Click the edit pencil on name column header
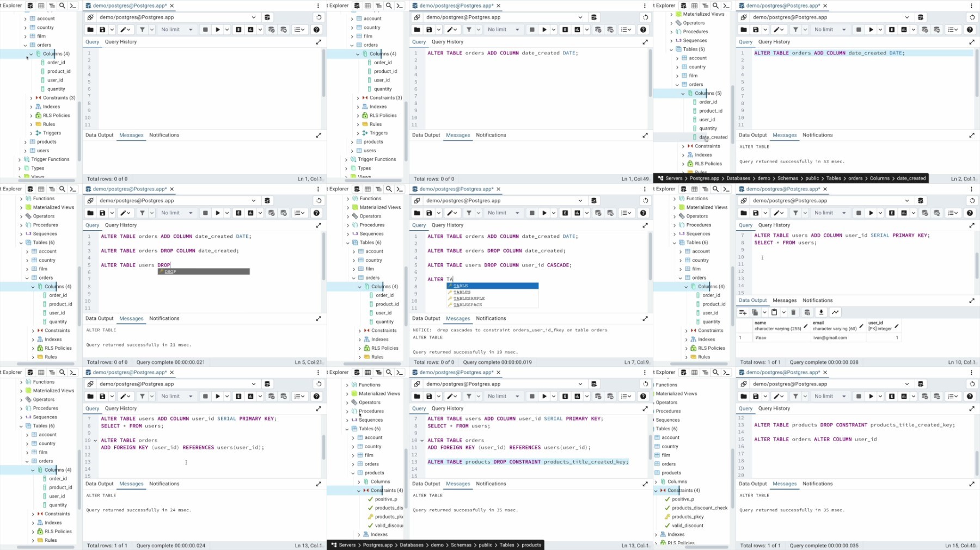This screenshot has width=980, height=550. click(806, 326)
